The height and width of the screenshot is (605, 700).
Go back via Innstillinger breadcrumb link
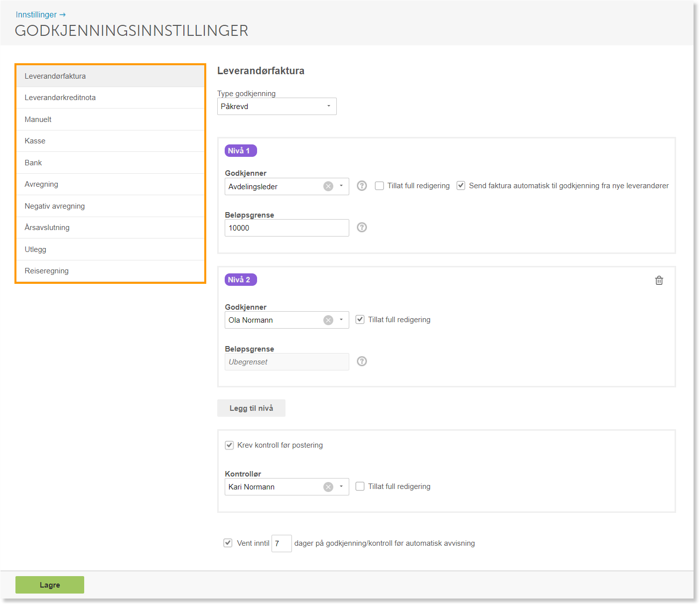point(40,14)
